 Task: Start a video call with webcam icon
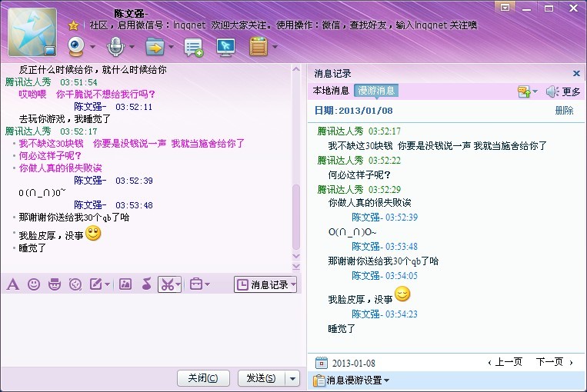(76, 46)
